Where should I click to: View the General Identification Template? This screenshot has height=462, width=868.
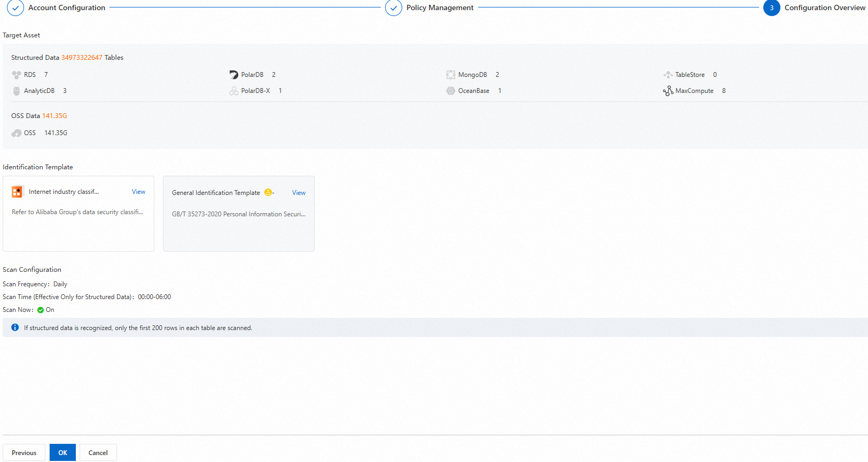point(299,193)
